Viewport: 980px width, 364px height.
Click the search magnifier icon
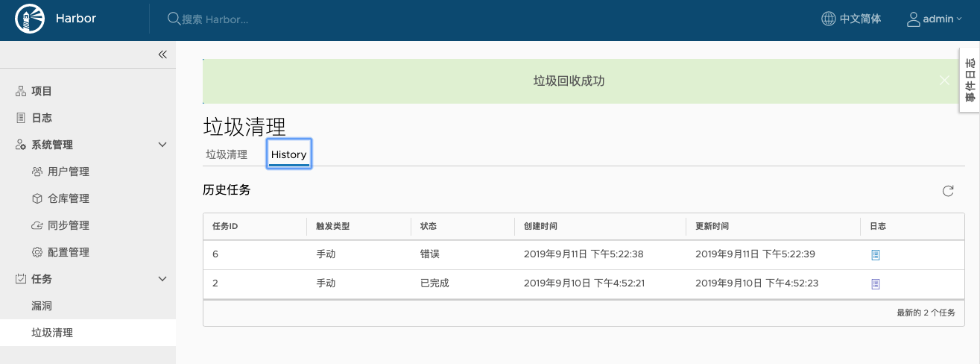coord(173,19)
